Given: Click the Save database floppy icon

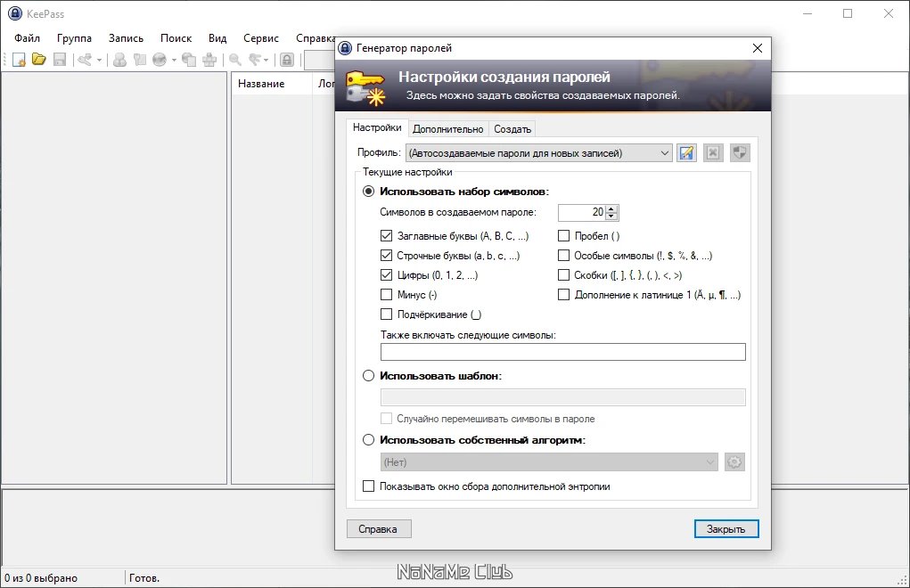Looking at the screenshot, I should click(59, 59).
